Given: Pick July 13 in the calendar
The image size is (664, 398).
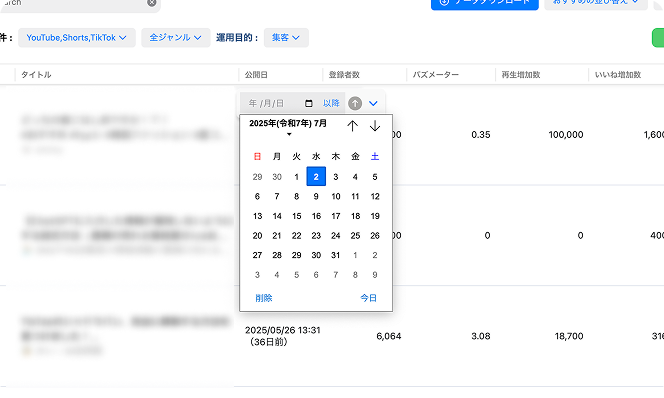Looking at the screenshot, I should (257, 216).
